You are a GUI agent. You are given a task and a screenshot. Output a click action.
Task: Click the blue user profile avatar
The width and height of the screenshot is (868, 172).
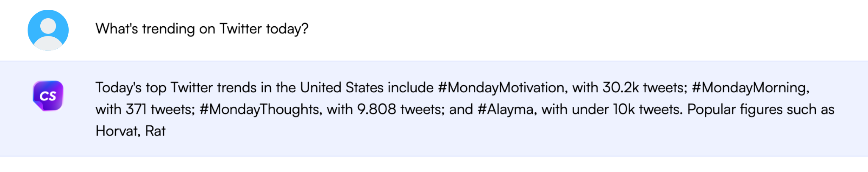(x=48, y=30)
